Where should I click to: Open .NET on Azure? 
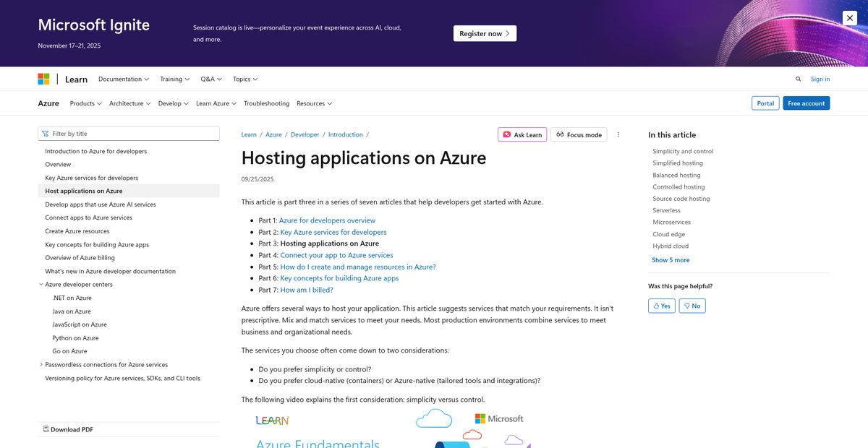tap(72, 298)
